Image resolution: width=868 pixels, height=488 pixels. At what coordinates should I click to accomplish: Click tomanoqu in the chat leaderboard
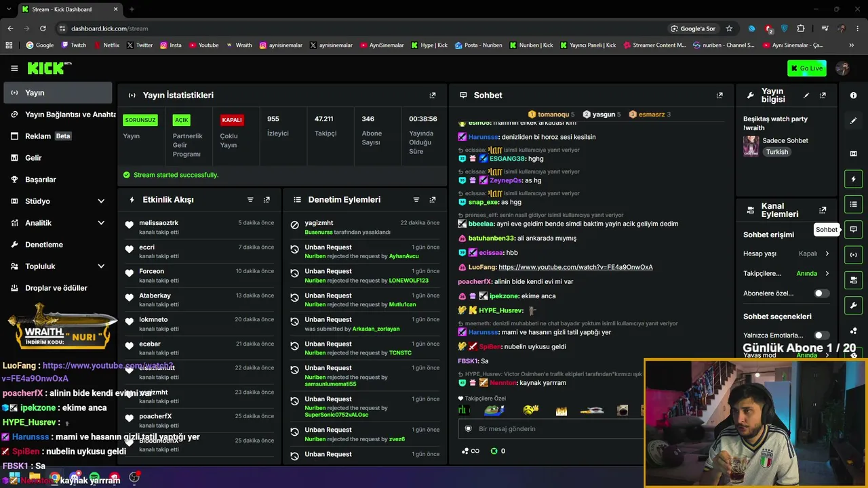point(553,115)
